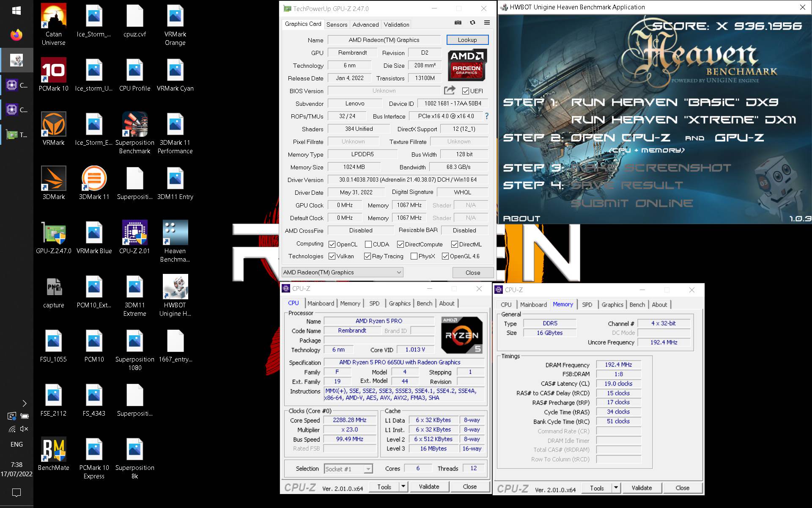Switch to GPU-Z Validation tab
This screenshot has height=508, width=812.
click(396, 25)
